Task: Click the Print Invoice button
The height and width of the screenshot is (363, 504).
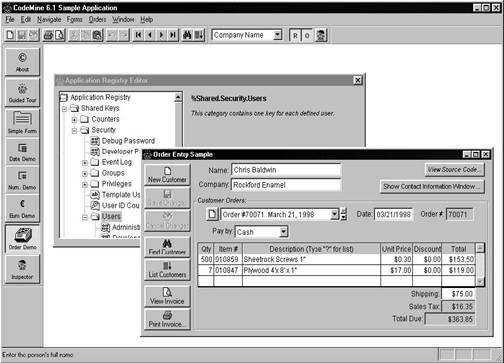Action: point(167,319)
